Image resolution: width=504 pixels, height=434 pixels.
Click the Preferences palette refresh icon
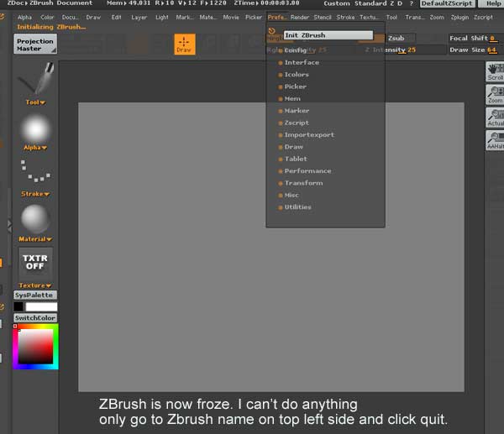pyautogui.click(x=272, y=30)
